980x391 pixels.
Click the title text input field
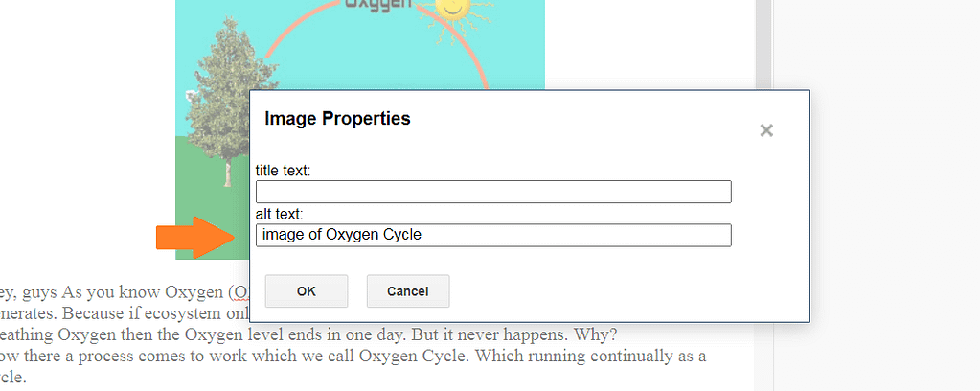pos(493,192)
